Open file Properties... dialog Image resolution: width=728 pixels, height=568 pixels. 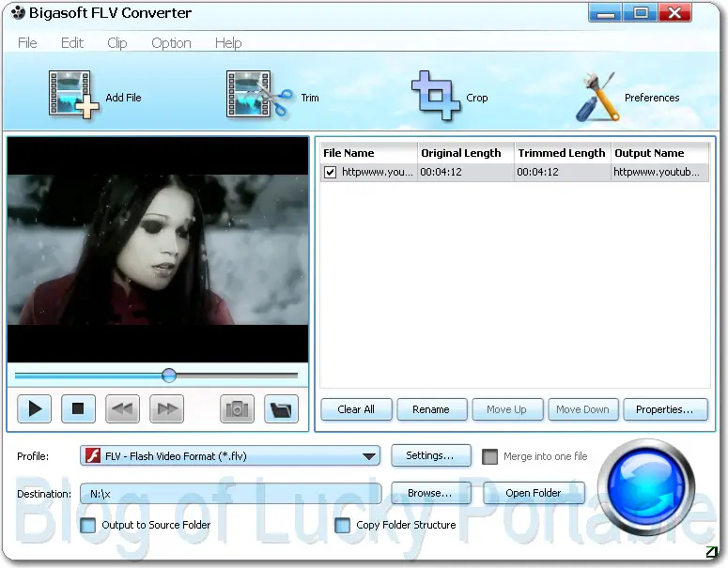pyautogui.click(x=665, y=409)
